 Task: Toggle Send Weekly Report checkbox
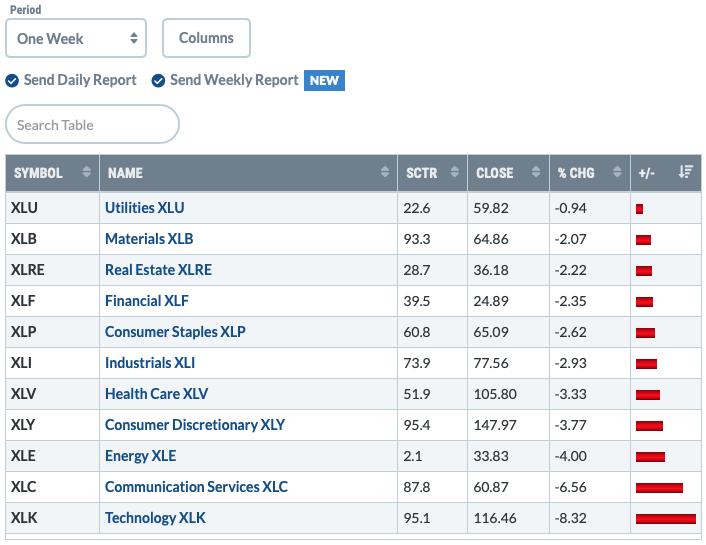coord(158,81)
